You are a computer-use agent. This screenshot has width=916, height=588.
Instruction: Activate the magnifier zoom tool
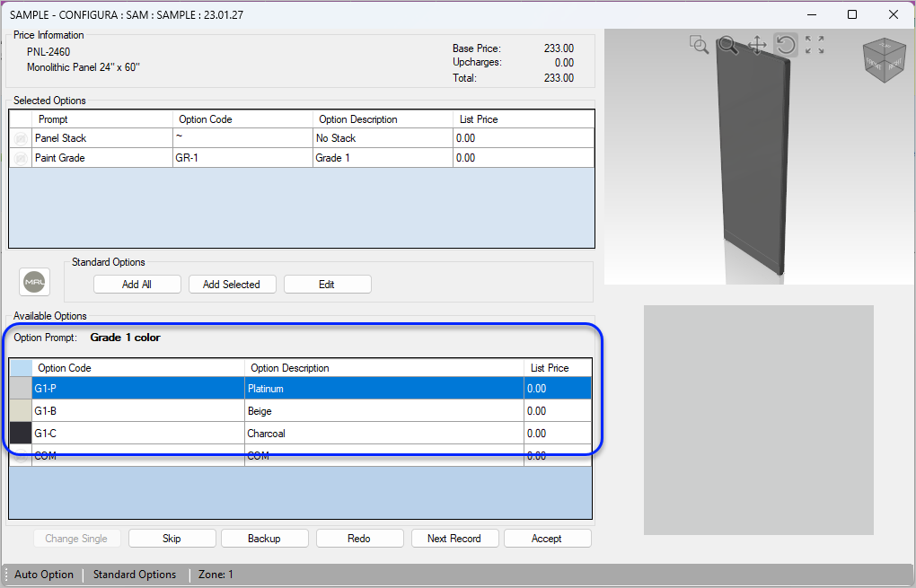click(727, 44)
